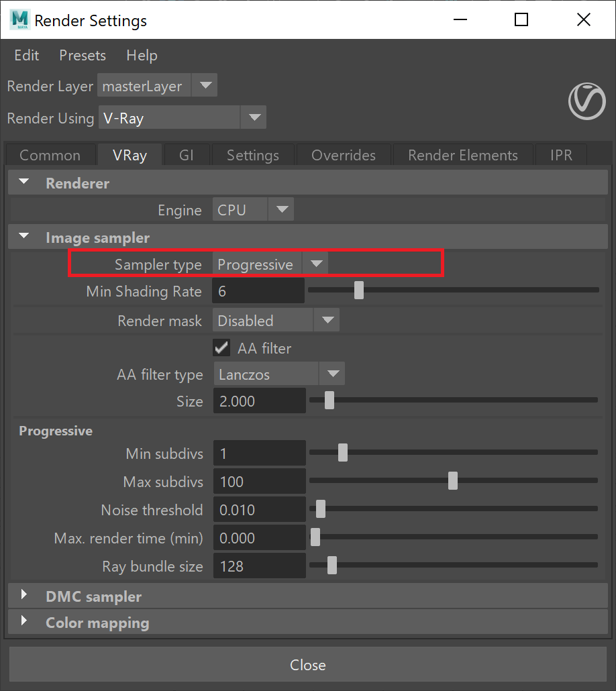Toggle the AA filter checkbox

pos(221,348)
